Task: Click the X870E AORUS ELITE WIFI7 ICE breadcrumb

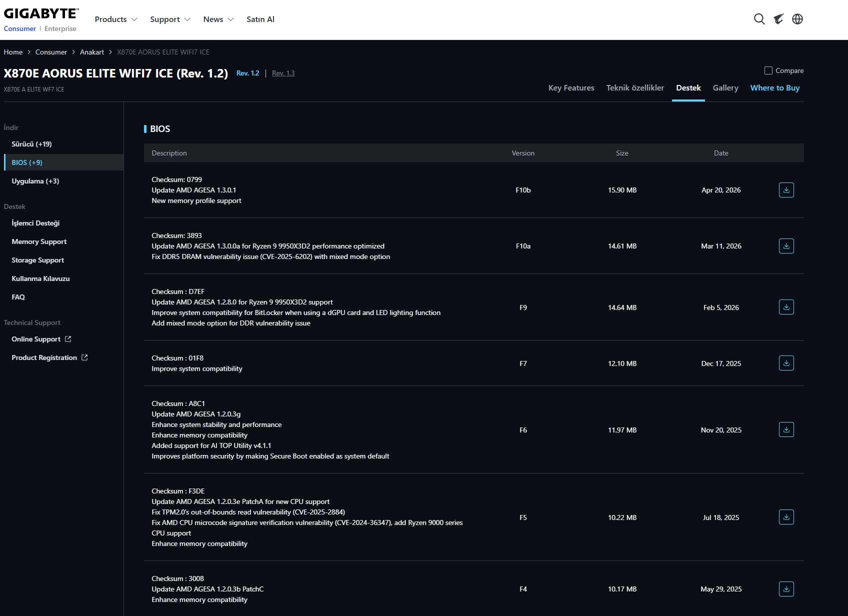Action: click(163, 52)
